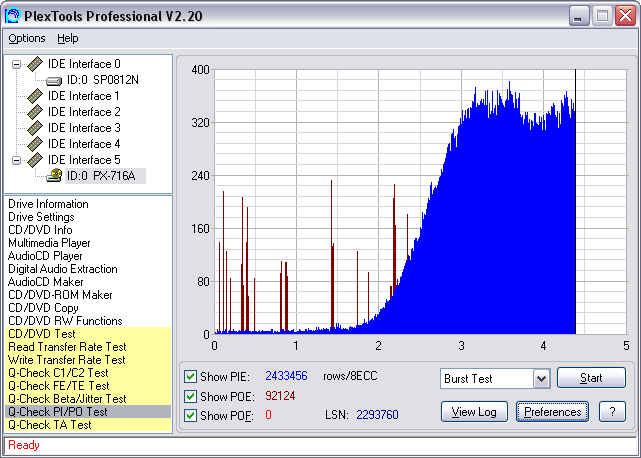Open the Help menu

click(x=67, y=38)
